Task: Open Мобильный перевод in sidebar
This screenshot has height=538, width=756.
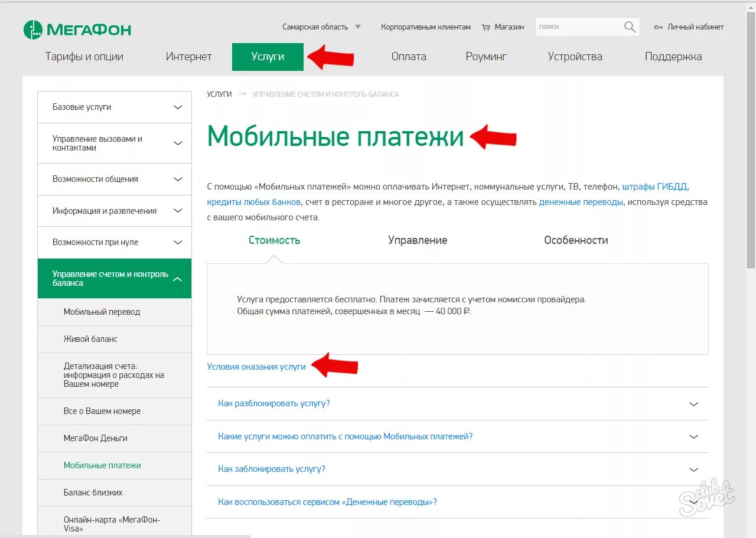Action: click(115, 312)
